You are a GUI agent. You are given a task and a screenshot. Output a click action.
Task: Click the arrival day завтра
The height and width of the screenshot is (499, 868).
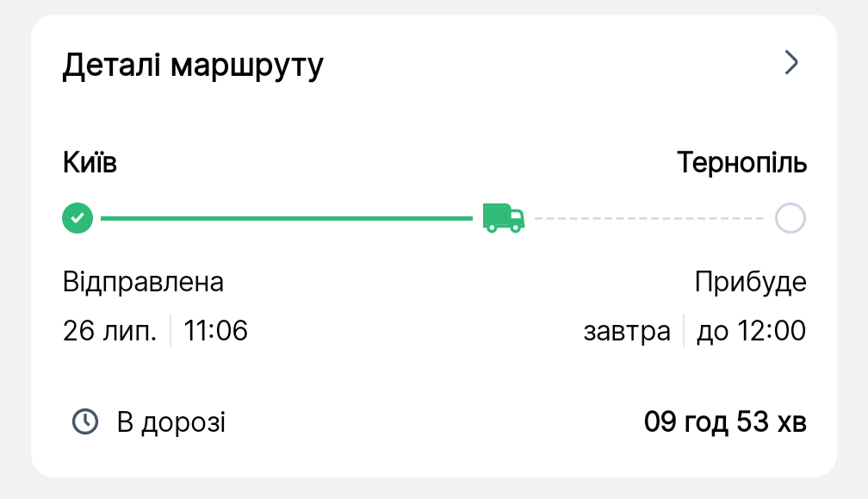627,332
